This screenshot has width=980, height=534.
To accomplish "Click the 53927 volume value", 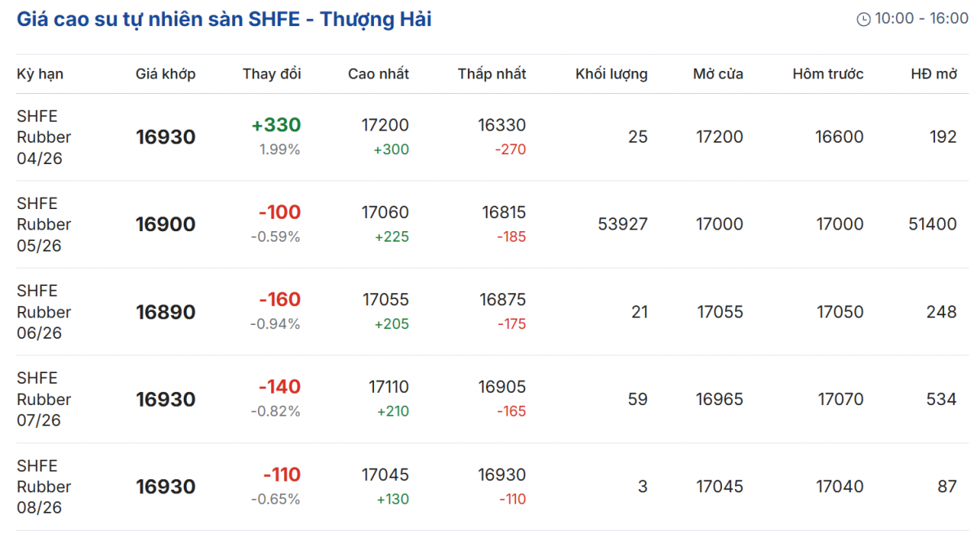I will tap(622, 225).
